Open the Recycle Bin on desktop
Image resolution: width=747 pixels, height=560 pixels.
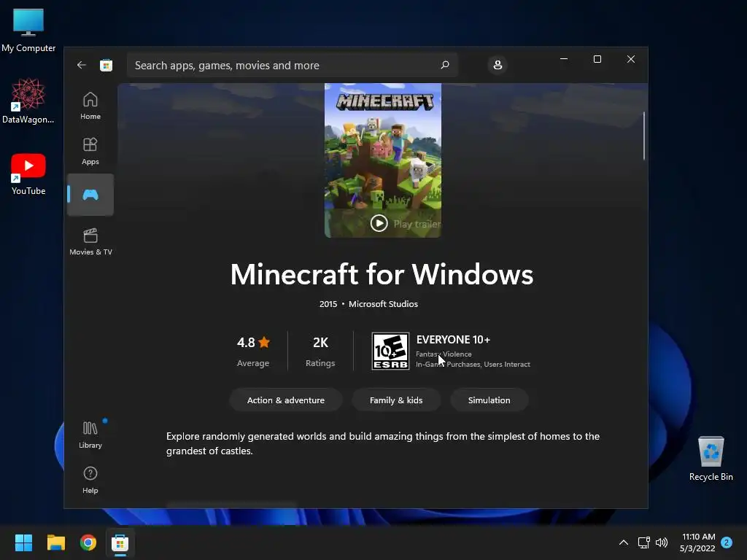[x=711, y=459]
